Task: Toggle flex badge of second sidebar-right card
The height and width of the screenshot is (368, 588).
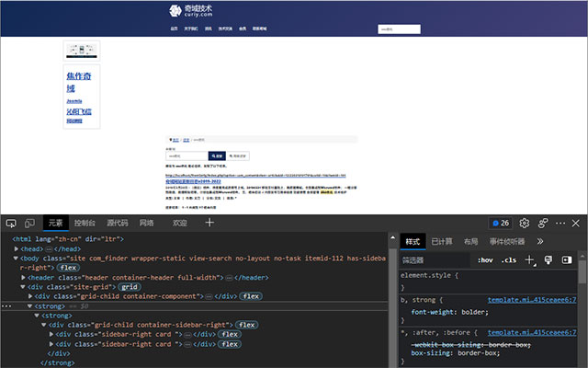Action: coord(230,344)
